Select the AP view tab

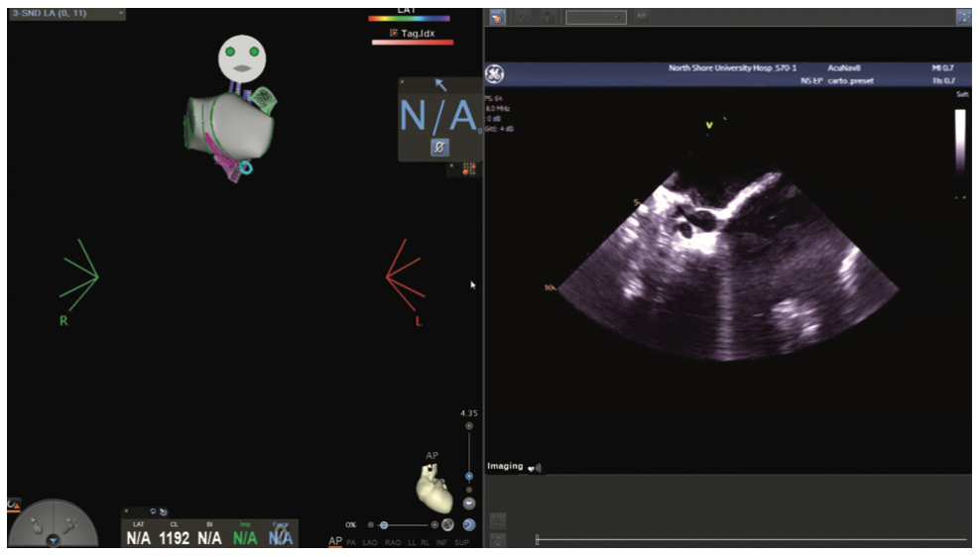[335, 541]
